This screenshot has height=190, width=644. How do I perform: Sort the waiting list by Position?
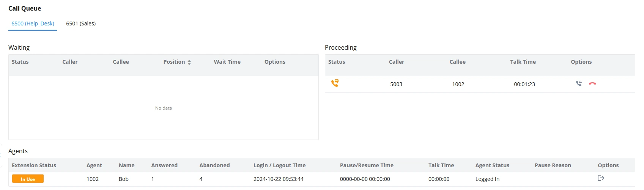(189, 62)
